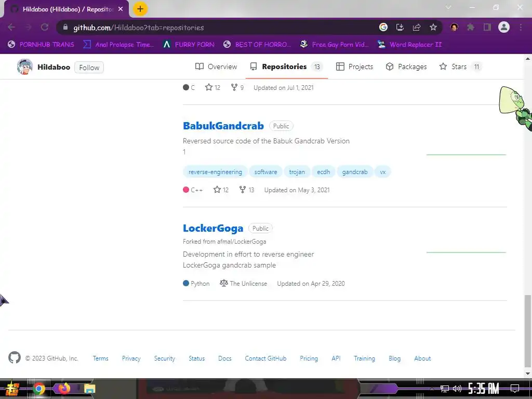Toggle the browser side panel
The width and height of the screenshot is (532, 399).
click(487, 27)
